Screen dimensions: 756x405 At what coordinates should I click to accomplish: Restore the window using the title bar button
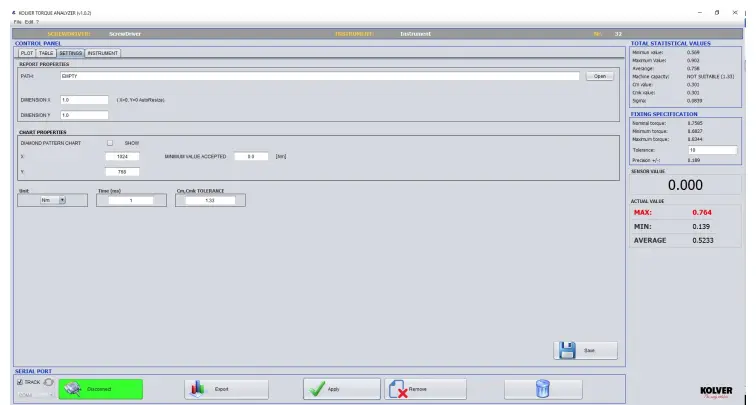coord(717,13)
